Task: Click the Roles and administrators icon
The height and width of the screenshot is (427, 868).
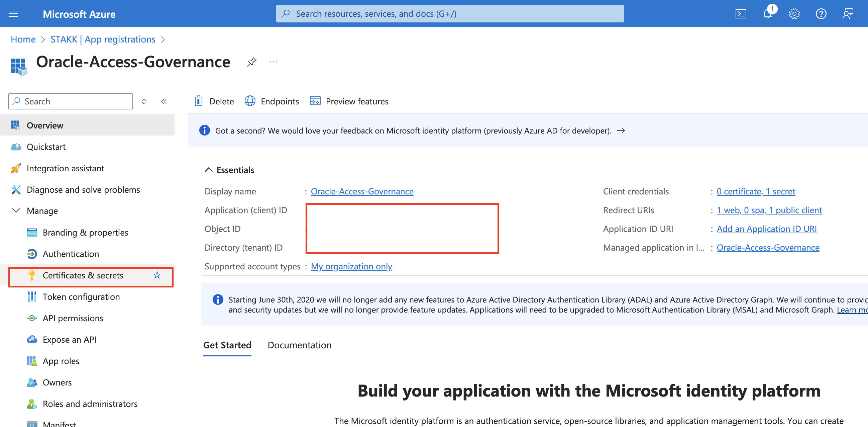Action: tap(32, 404)
